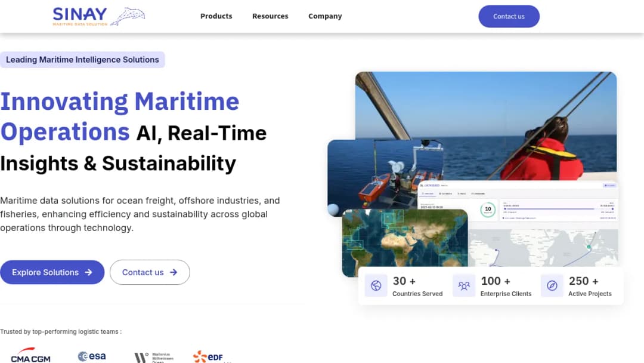Click the '250 +' active projects statistic

pos(583,281)
